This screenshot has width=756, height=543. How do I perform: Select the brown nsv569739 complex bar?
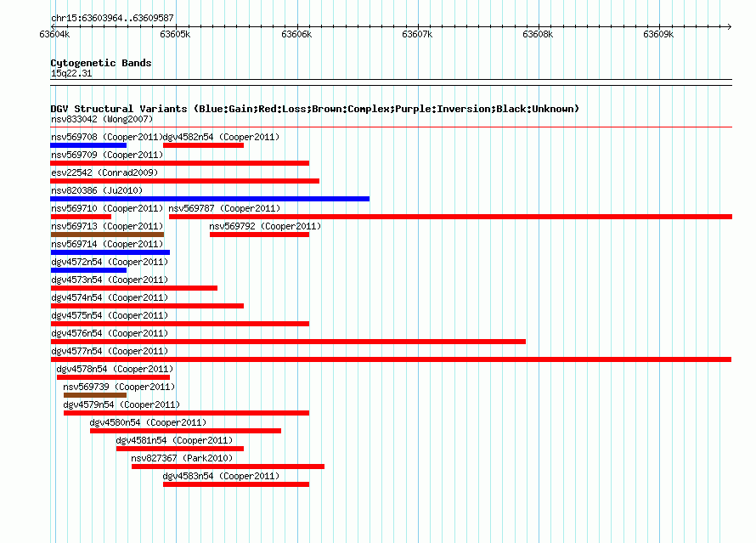pos(95,395)
